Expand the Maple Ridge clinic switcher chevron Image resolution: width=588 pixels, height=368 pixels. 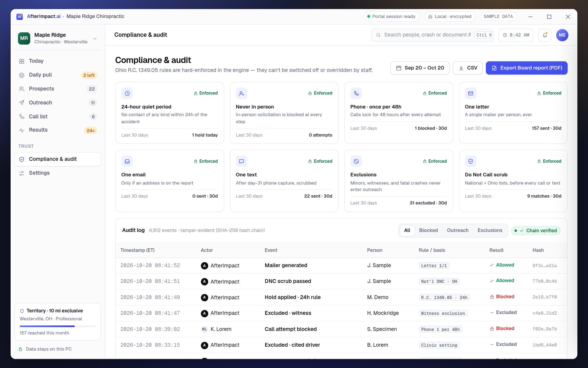tap(95, 39)
